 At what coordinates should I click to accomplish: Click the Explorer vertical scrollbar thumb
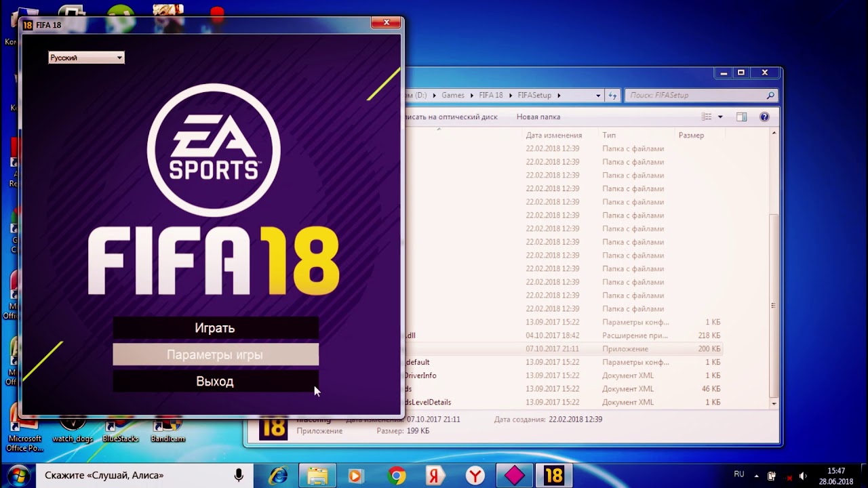tap(774, 305)
